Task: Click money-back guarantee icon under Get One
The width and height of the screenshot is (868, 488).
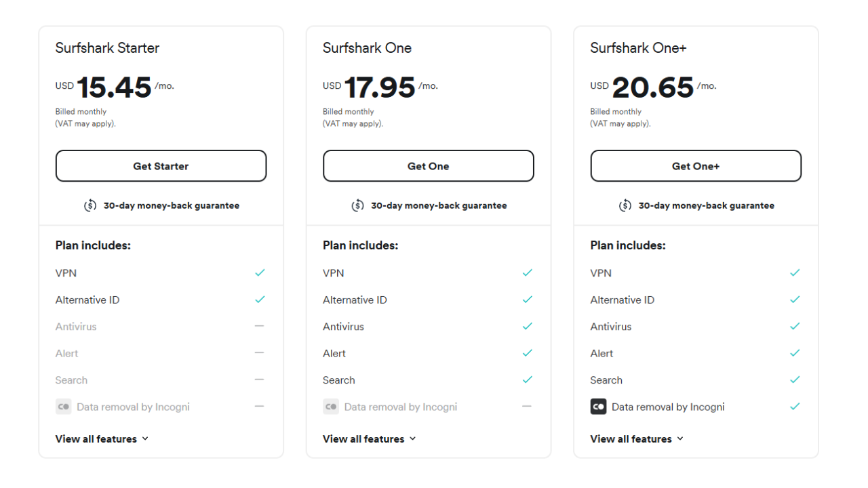Action: (357, 205)
